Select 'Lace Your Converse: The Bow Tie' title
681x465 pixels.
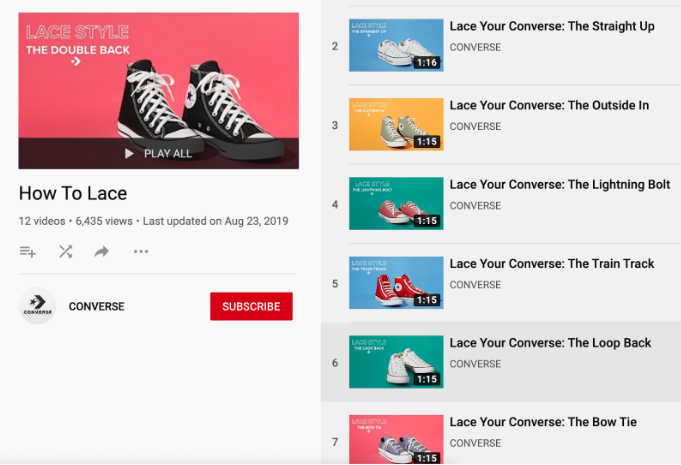[543, 422]
